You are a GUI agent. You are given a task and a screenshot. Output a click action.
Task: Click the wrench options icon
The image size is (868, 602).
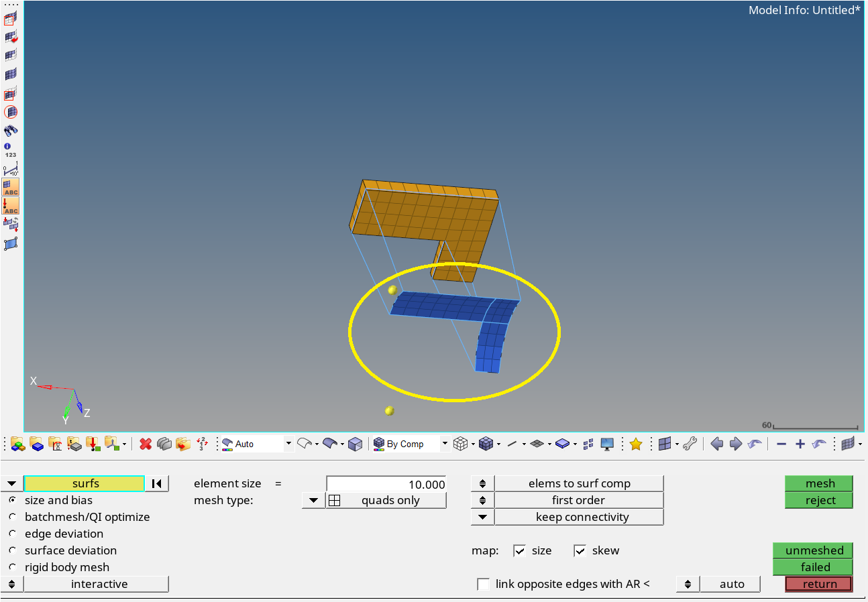click(x=690, y=444)
